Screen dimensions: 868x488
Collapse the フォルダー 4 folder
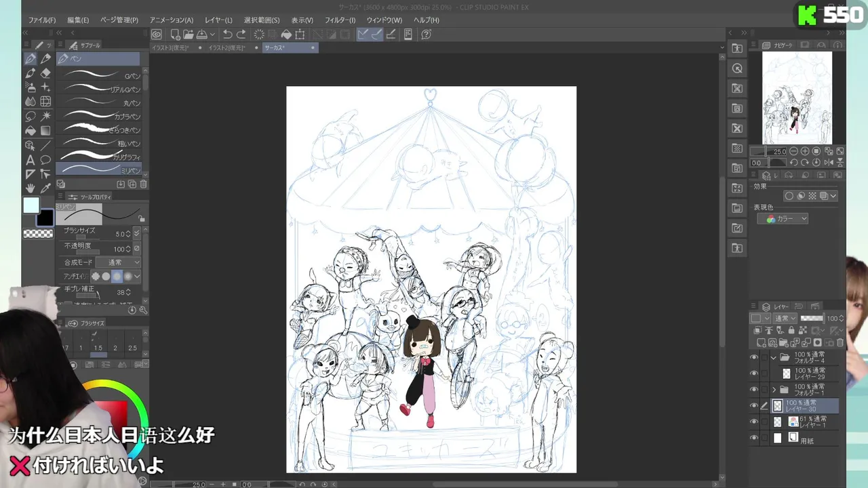[x=774, y=357]
